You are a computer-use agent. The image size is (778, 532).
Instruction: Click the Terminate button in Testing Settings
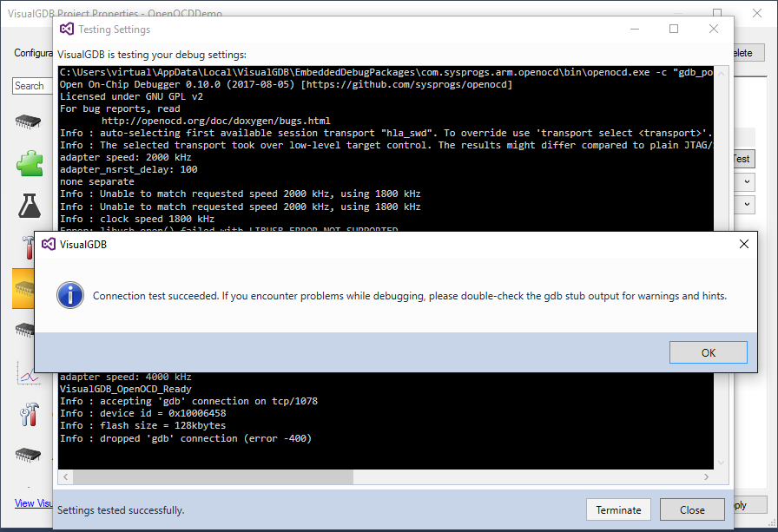click(618, 509)
